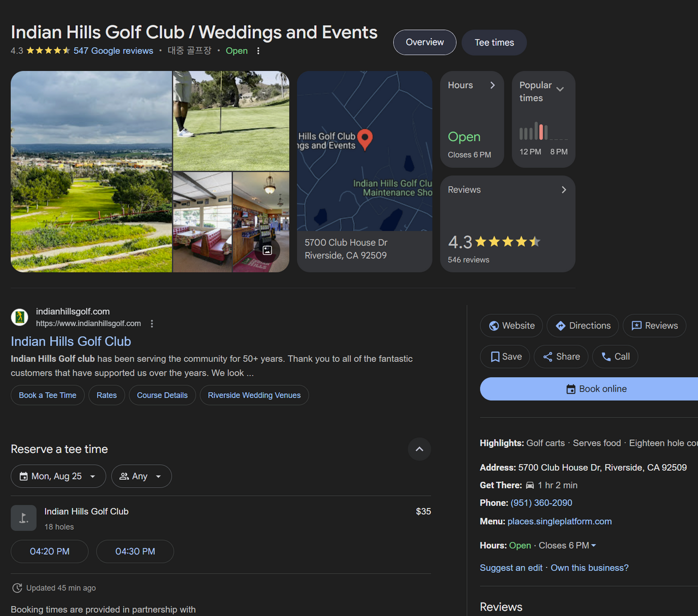Click the 5700 Club House Dr address text under map
Image resolution: width=698 pixels, height=616 pixels.
point(346,249)
